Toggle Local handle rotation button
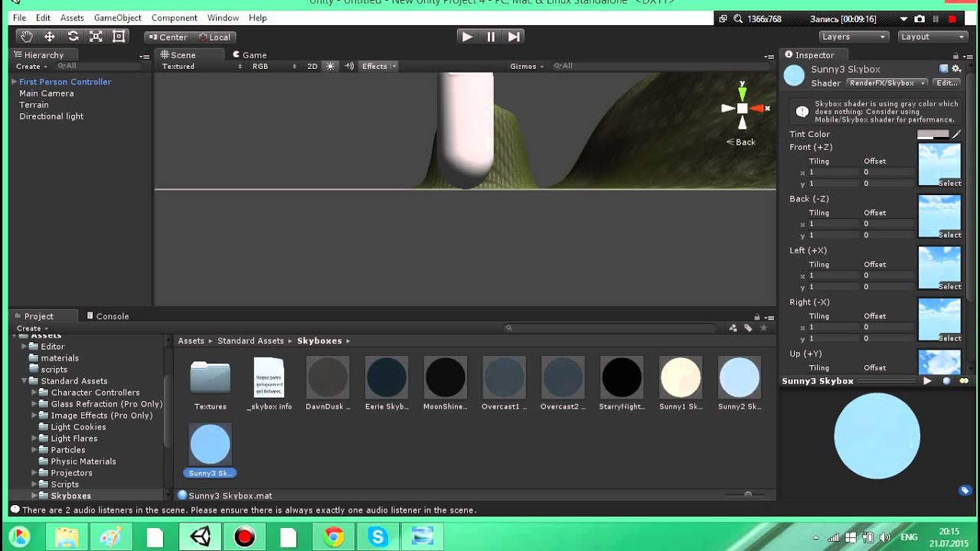Viewport: 980px width, 551px height. pyautogui.click(x=214, y=37)
